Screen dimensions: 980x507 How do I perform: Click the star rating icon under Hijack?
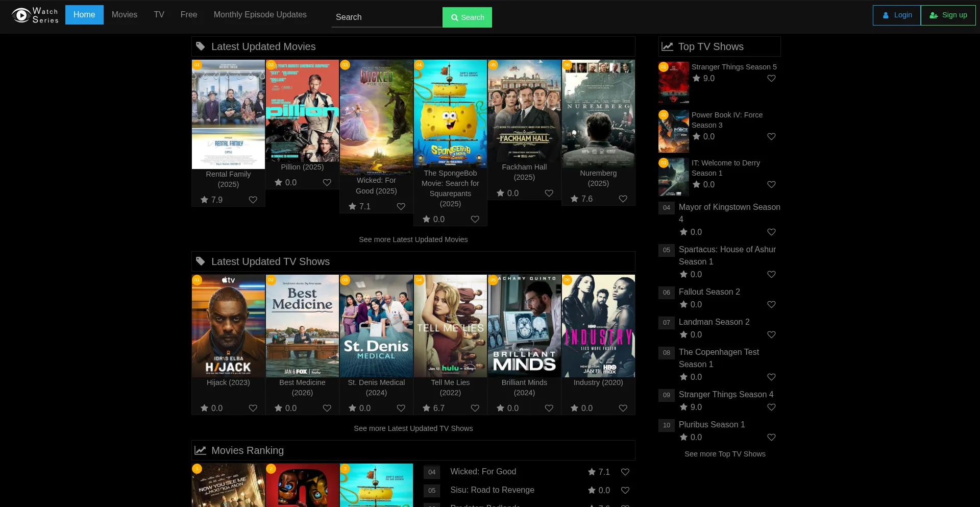tap(204, 408)
